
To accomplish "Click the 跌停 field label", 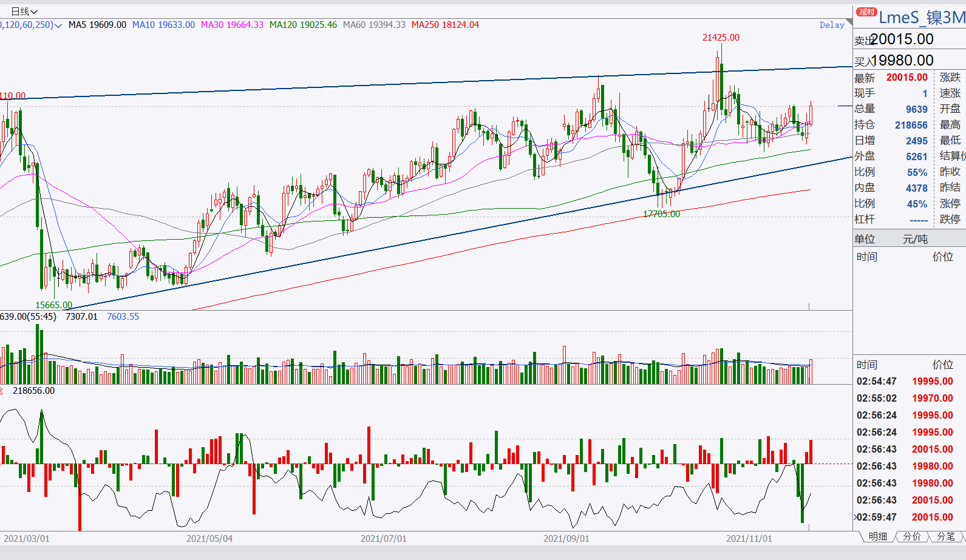I will 950,219.
